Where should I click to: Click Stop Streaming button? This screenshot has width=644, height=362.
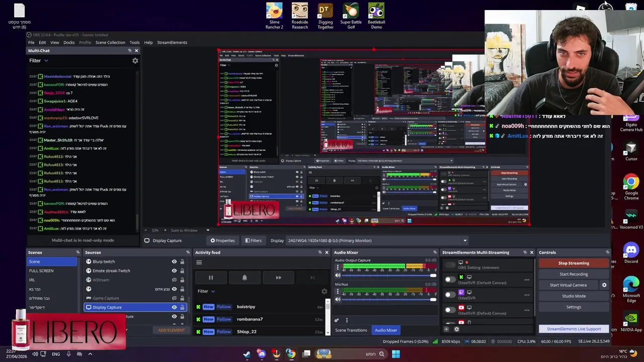(x=574, y=263)
